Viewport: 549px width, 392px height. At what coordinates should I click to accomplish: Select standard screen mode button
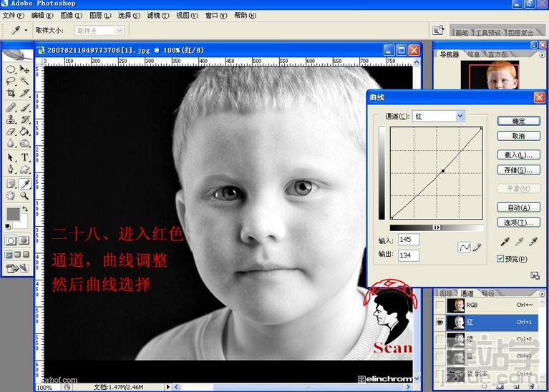coord(9,255)
